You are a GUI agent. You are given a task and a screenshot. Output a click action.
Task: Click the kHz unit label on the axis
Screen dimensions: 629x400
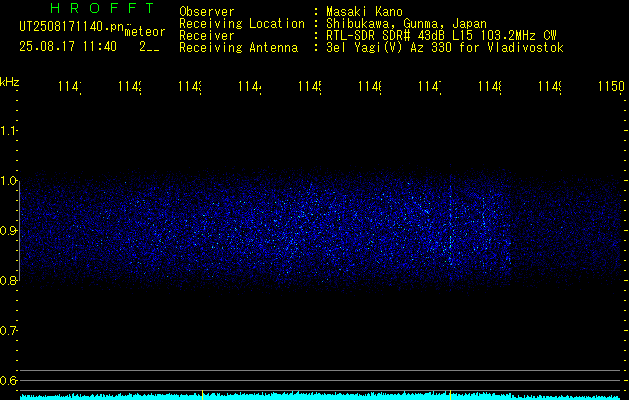click(x=10, y=82)
